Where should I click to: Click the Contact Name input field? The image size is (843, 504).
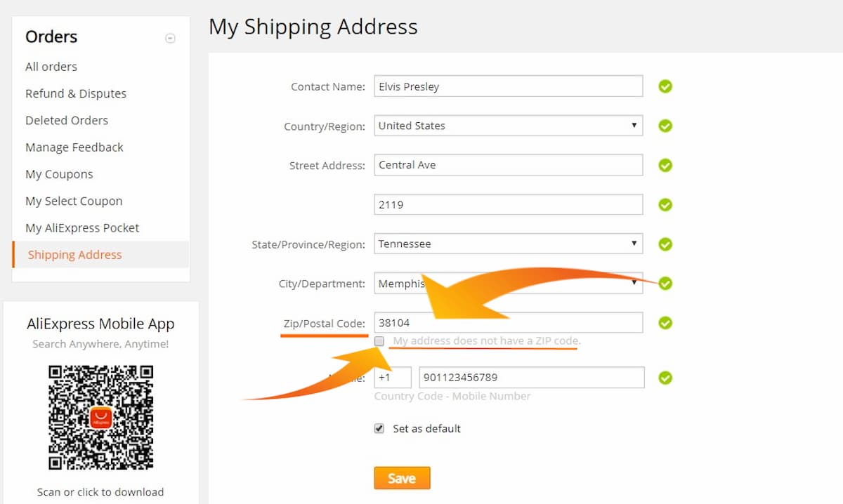coord(508,86)
